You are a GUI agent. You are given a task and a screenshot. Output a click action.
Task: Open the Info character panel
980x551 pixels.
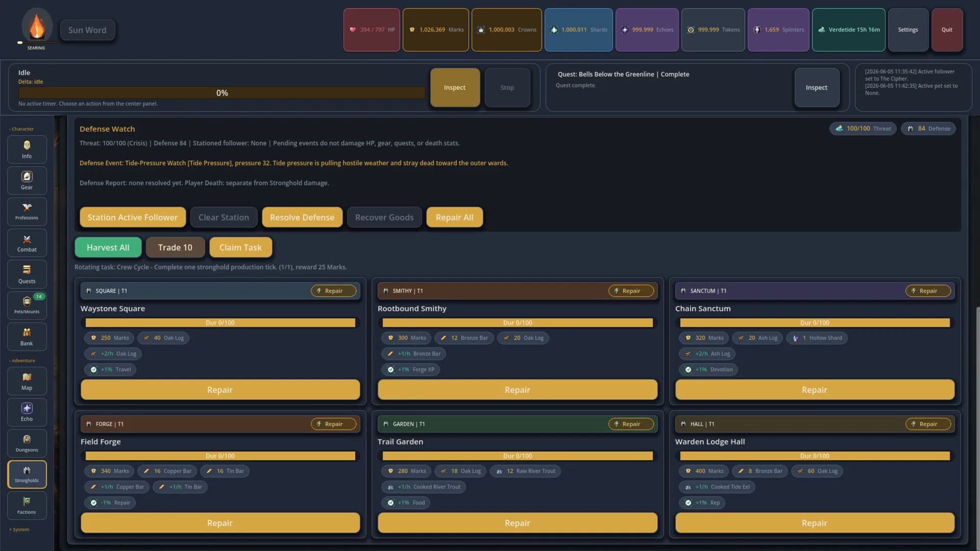coord(27,149)
